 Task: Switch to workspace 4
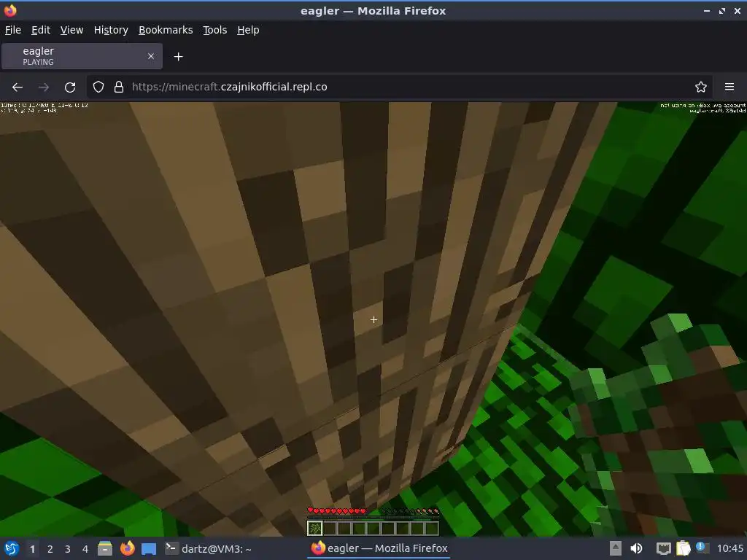pyautogui.click(x=85, y=549)
